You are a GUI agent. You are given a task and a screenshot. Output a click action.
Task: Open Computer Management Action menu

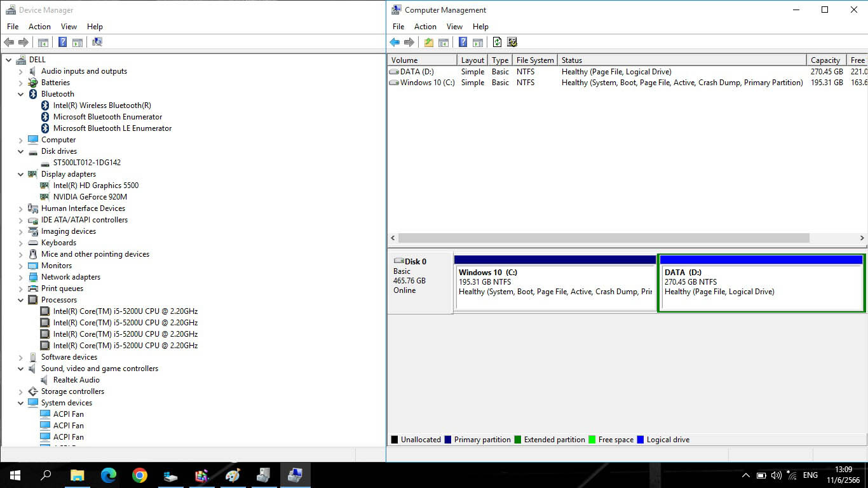pos(425,27)
